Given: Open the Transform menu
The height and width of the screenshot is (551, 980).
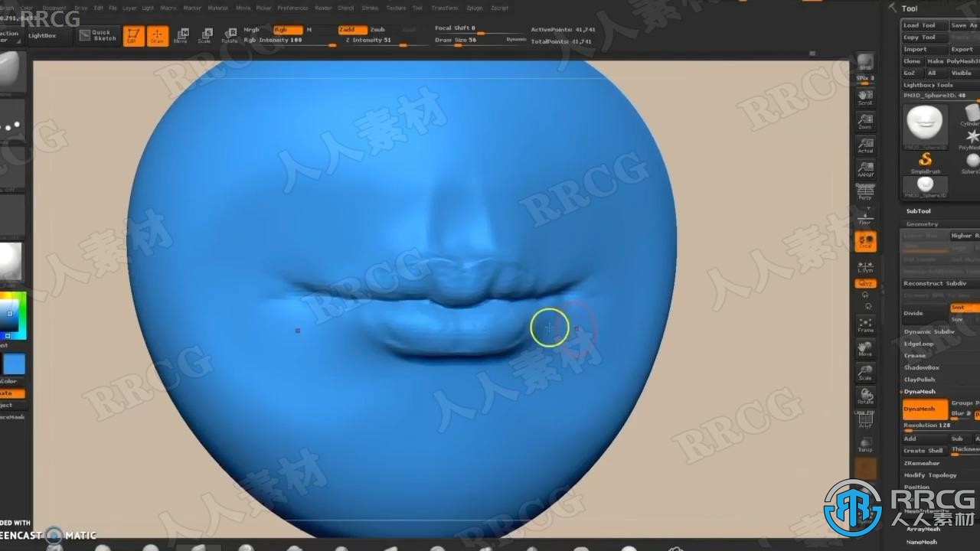Looking at the screenshot, I should click(445, 8).
